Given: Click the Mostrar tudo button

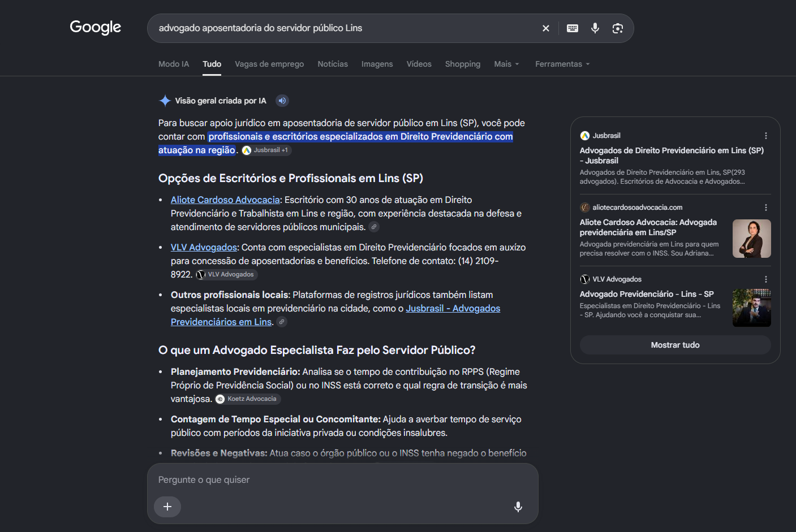Looking at the screenshot, I should [675, 345].
